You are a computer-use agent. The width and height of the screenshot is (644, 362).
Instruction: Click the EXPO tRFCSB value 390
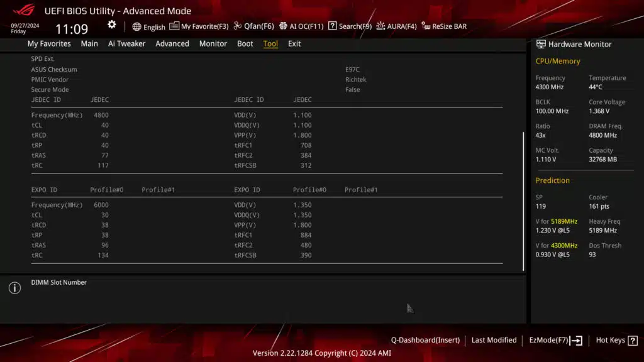306,255
